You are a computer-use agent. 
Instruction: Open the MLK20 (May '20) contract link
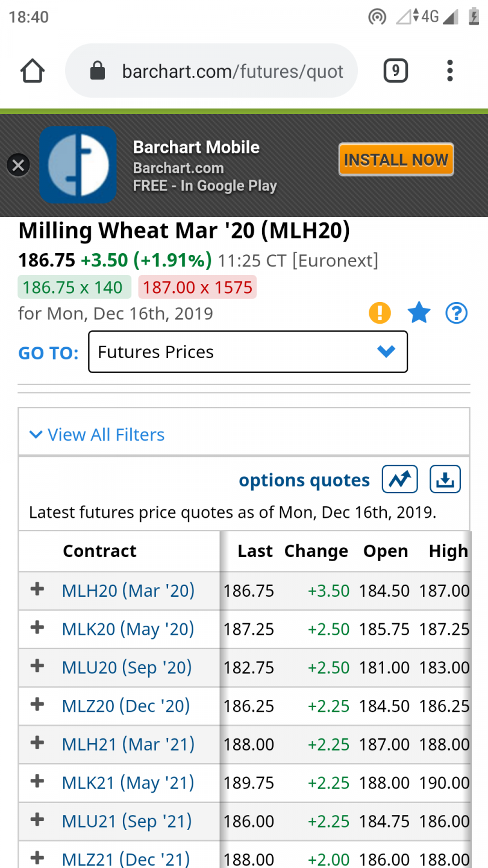tap(128, 629)
